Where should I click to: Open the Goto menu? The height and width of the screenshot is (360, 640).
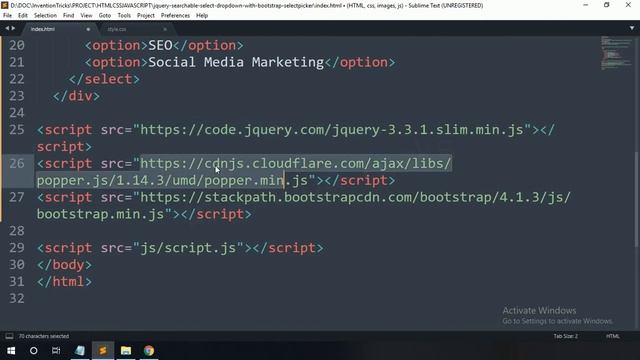(104, 16)
